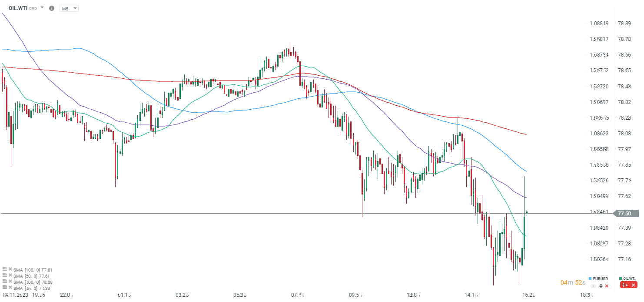Open settings for SMA 100 indicator
644x302 pixels.
5,269
